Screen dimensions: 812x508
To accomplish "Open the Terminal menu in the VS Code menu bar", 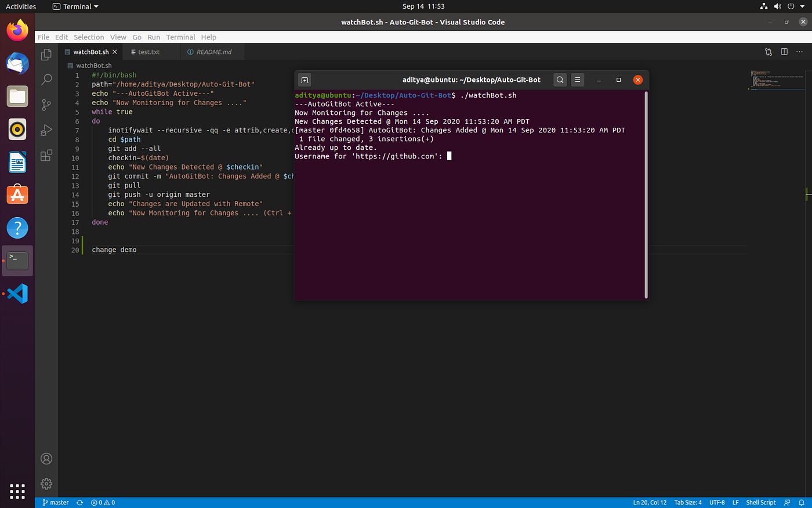I will 181,37.
